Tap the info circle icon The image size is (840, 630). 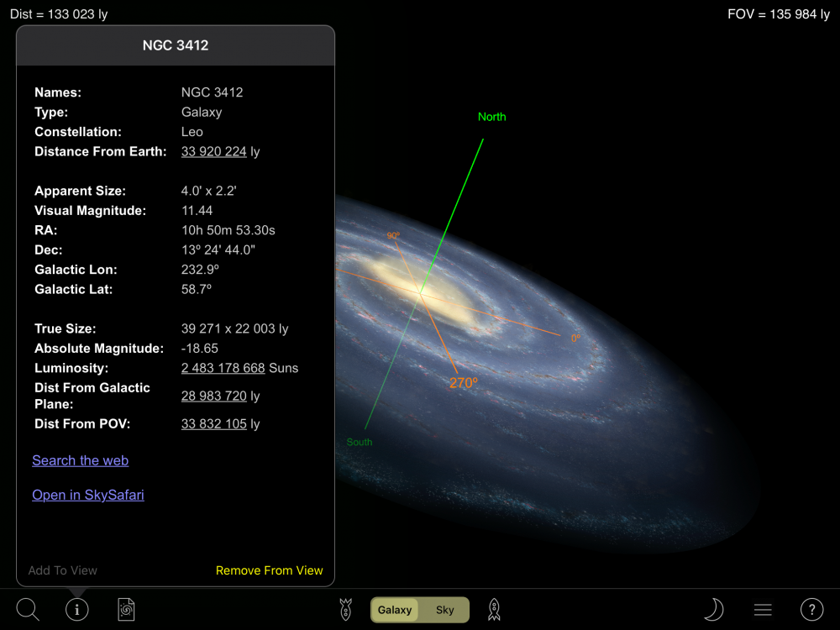coord(76,610)
